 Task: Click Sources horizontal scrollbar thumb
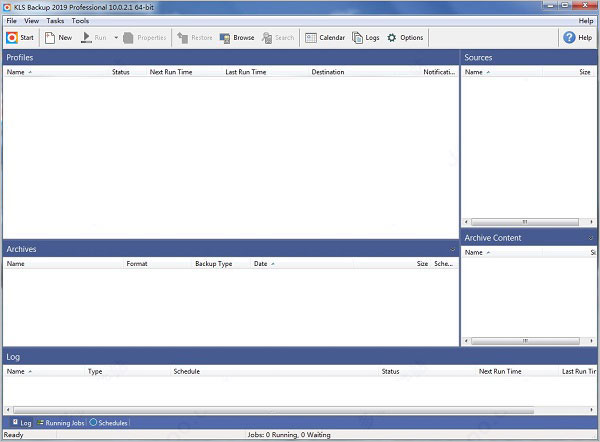[525, 222]
